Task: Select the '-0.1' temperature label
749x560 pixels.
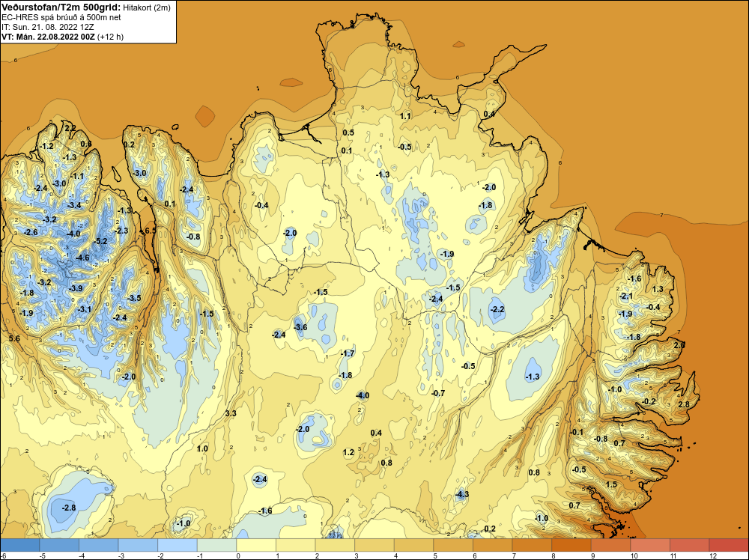Action: pos(577,432)
